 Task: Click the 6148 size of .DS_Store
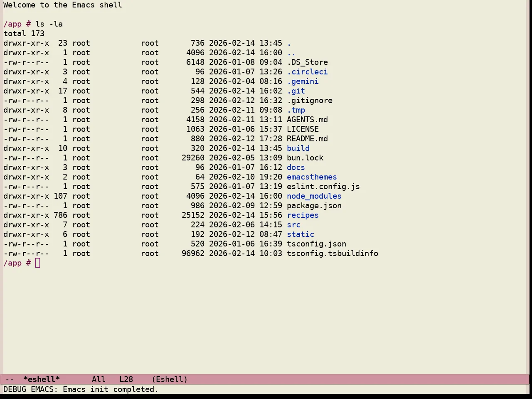pos(195,62)
